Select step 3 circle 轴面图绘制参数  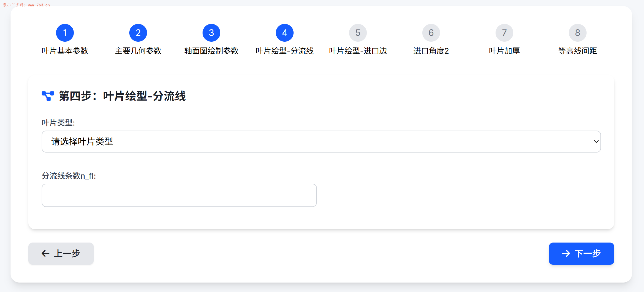[211, 33]
